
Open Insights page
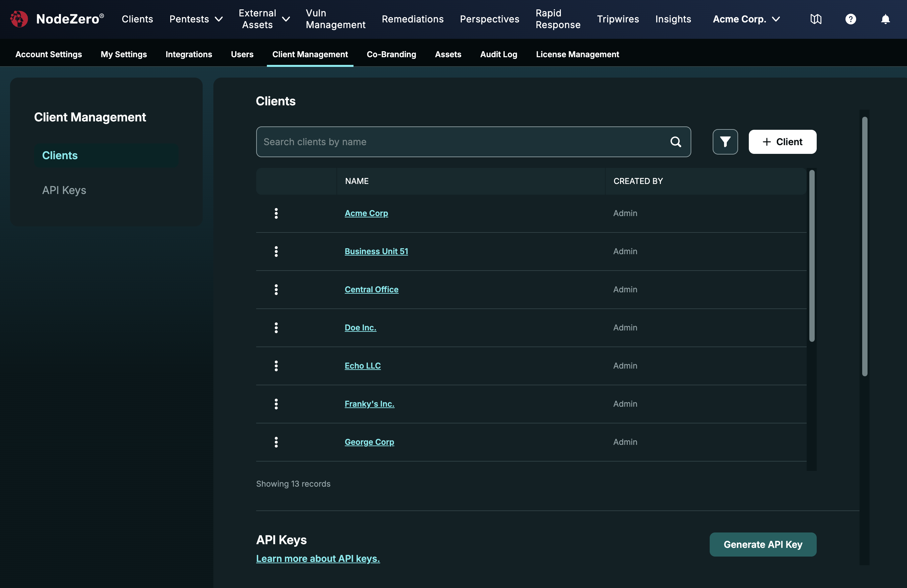coord(673,19)
